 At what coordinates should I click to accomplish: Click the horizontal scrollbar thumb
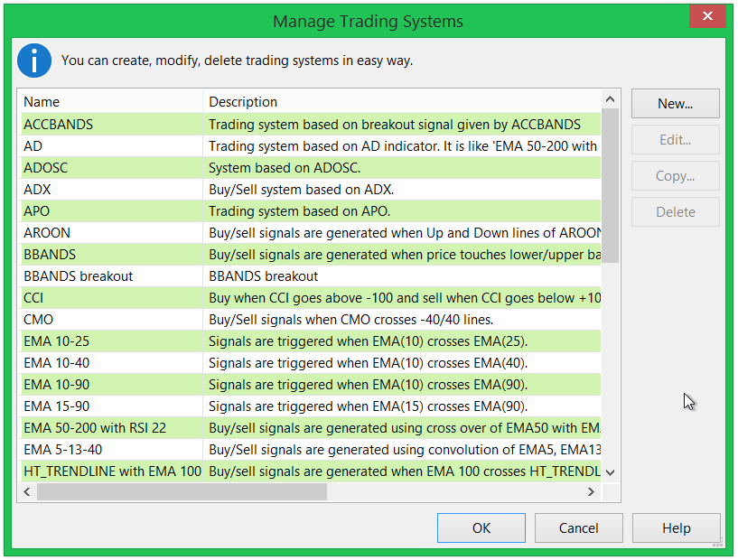[x=181, y=491]
